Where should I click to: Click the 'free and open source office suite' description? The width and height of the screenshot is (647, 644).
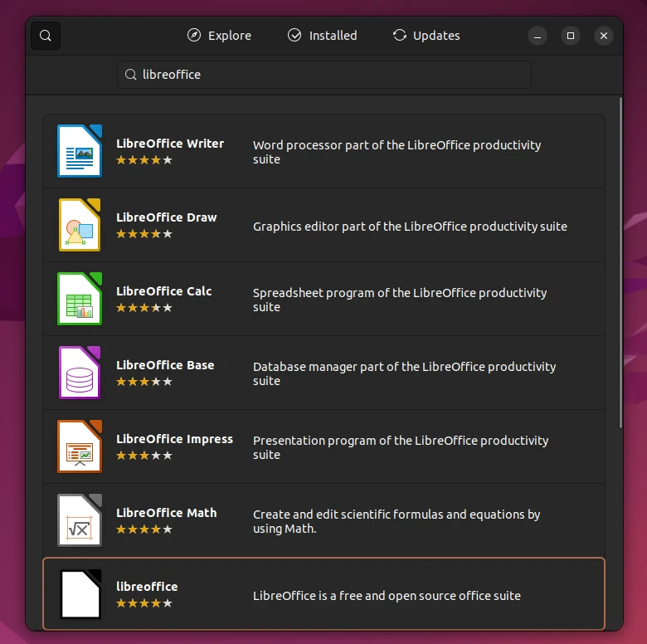387,596
